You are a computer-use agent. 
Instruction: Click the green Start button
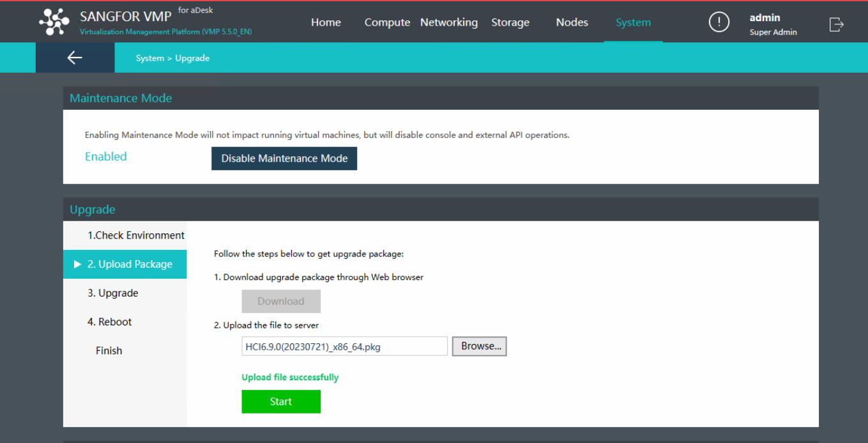coord(281,401)
